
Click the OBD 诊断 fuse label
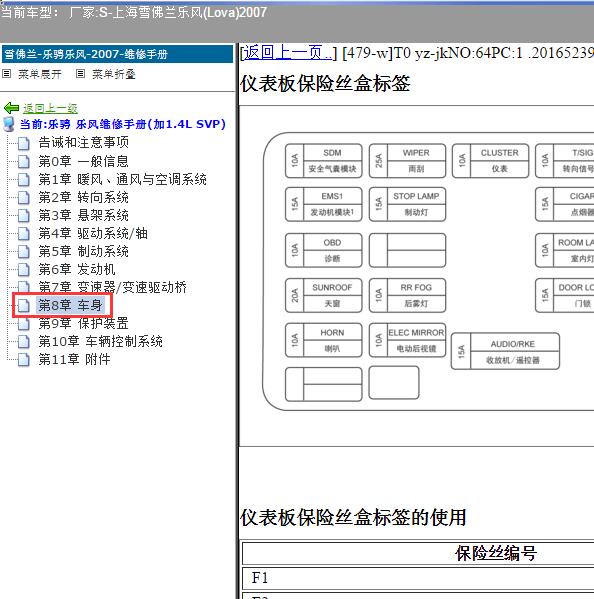324,251
